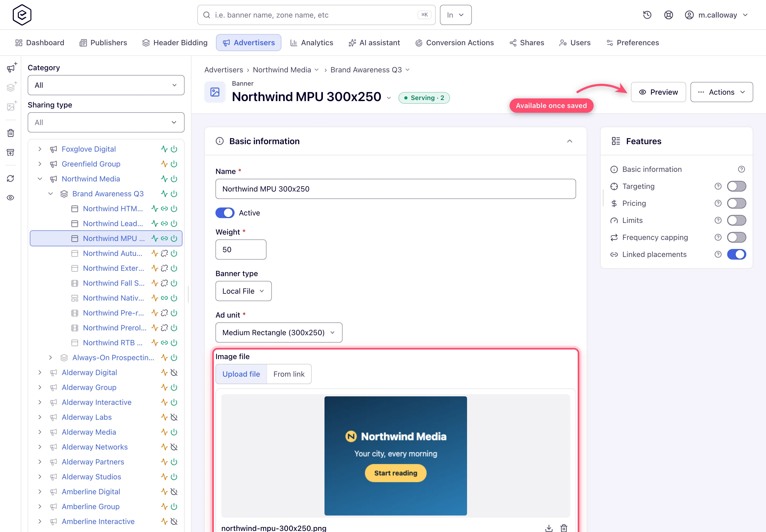Enable the Limits feature toggle

736,220
